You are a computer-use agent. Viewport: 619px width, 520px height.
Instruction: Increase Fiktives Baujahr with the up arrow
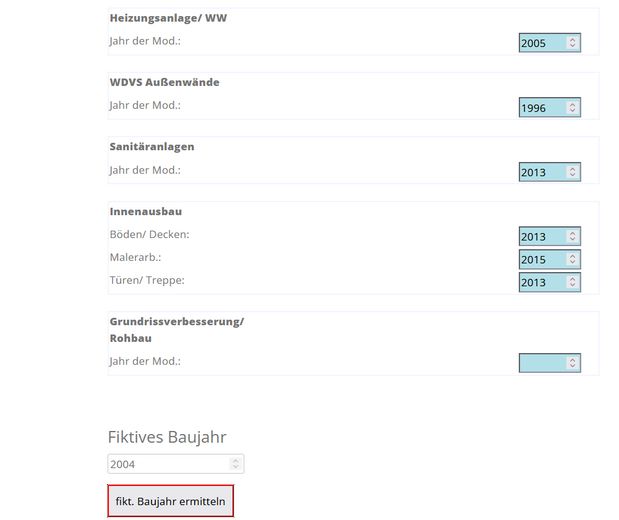coord(235,461)
